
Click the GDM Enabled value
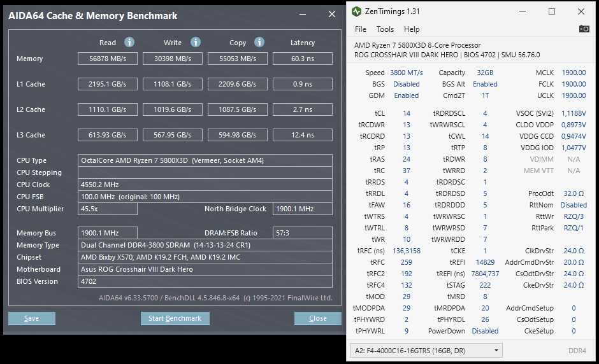(x=407, y=95)
